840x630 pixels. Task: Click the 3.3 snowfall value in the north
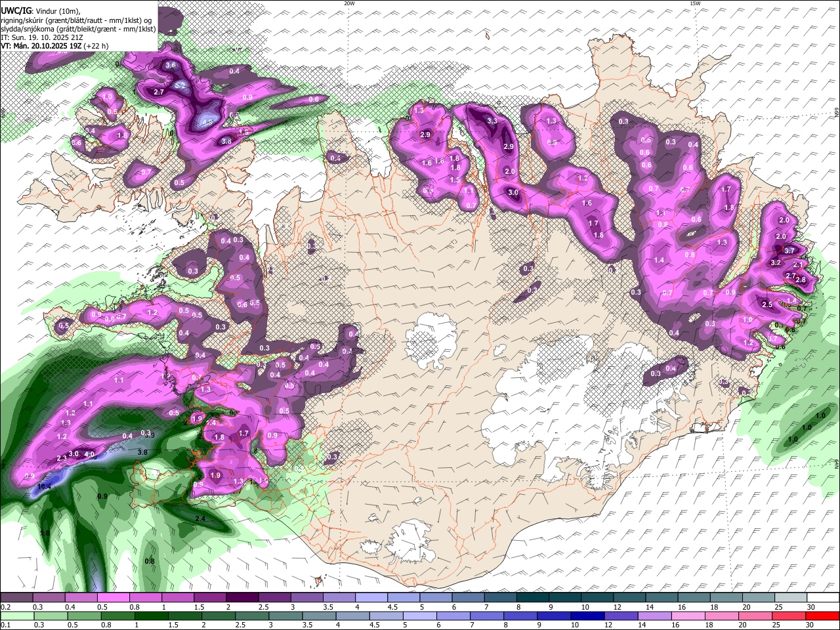(492, 121)
